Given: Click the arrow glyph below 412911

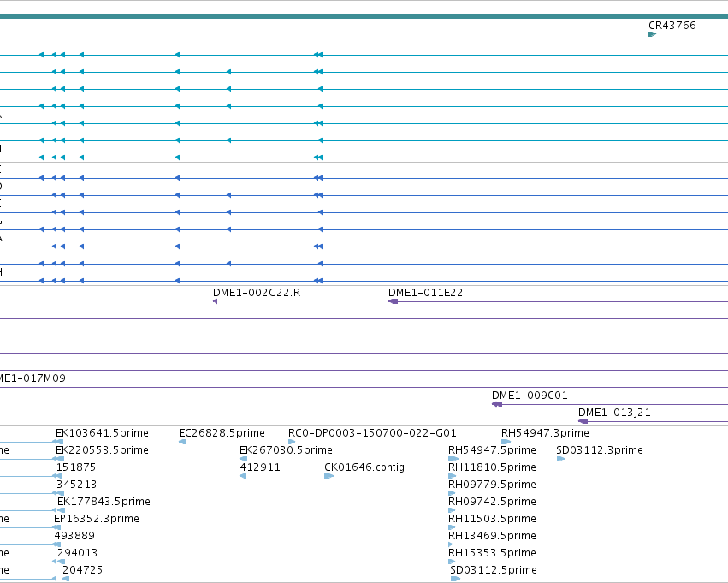Looking at the screenshot, I should (x=243, y=476).
